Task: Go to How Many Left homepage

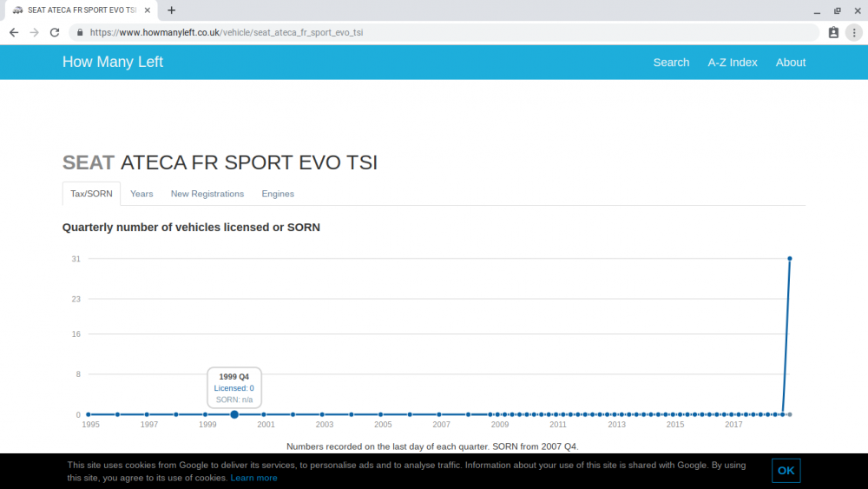Action: tap(112, 62)
